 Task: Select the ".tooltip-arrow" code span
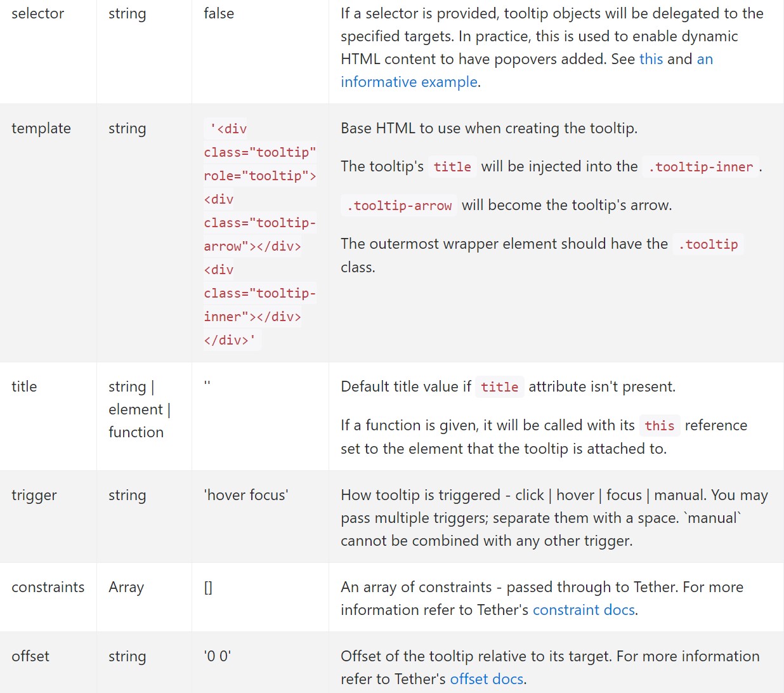(398, 205)
